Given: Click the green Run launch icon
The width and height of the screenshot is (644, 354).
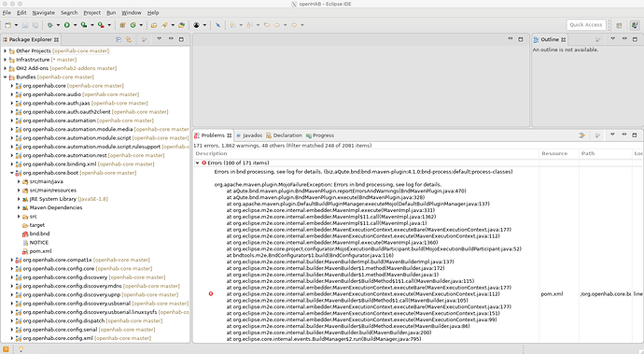Looking at the screenshot, I should (66, 25).
